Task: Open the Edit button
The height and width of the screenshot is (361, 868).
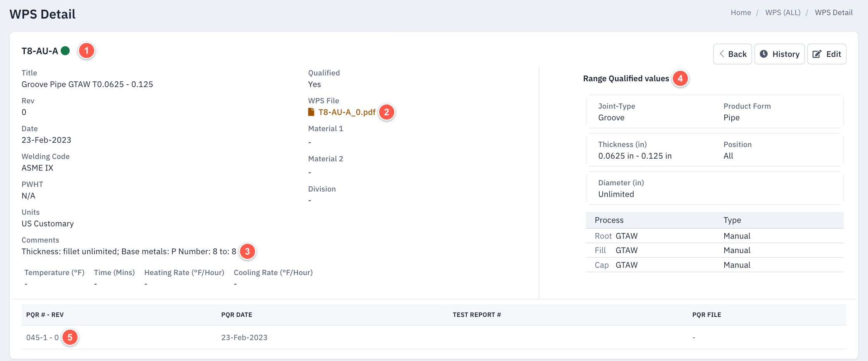Action: [827, 54]
